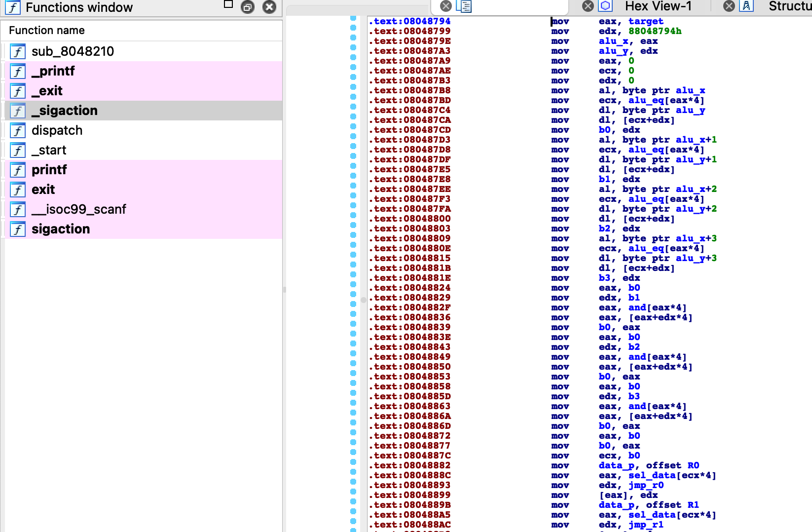812x532 pixels.
Task: Open the Structures tab
Action: [x=789, y=6]
